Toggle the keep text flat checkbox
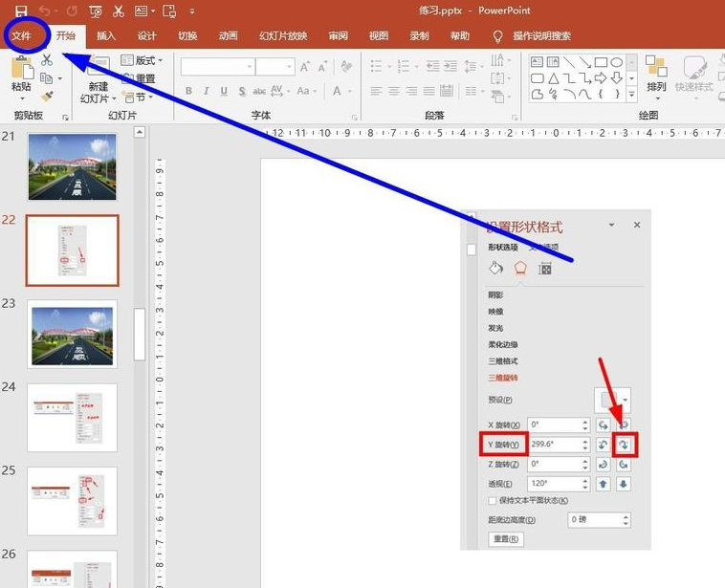Image resolution: width=725 pixels, height=588 pixels. [x=492, y=500]
